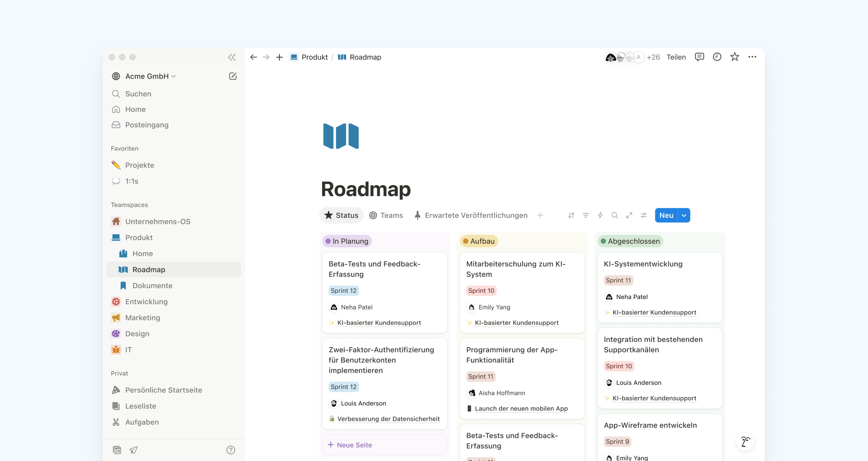Open the three-dot page options menu
This screenshot has width=868, height=461.
[x=752, y=57]
